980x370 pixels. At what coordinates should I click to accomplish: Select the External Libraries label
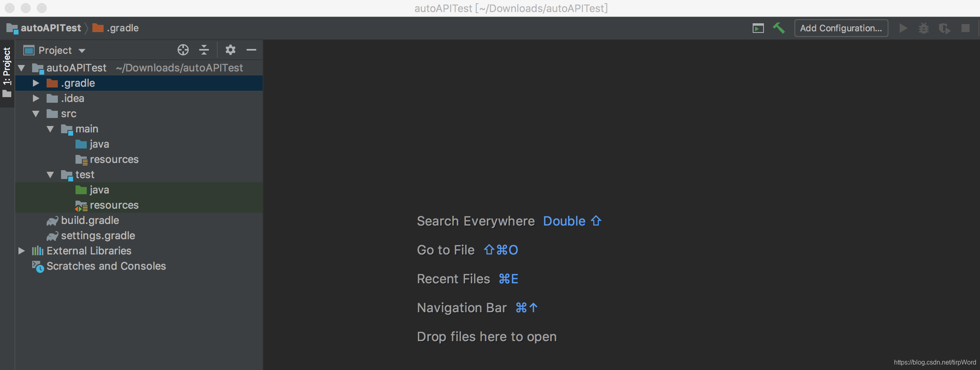(x=89, y=251)
